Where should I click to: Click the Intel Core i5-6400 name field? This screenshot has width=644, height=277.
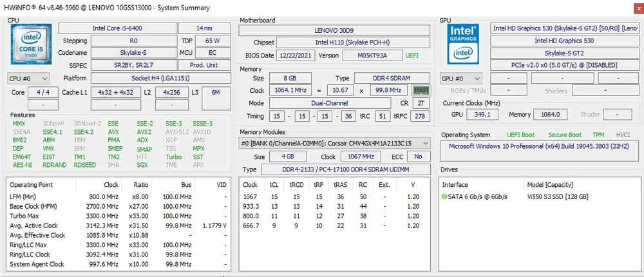(118, 28)
